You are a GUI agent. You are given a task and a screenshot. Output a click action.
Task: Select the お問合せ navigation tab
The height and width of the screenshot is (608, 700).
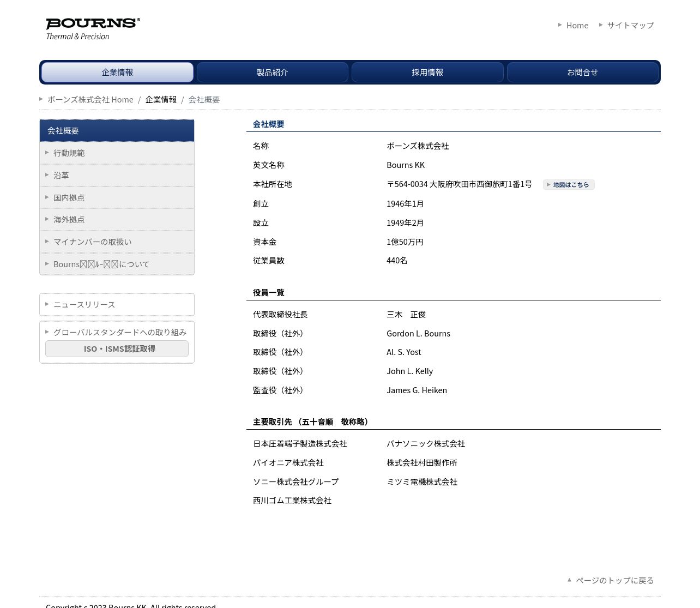tap(583, 73)
